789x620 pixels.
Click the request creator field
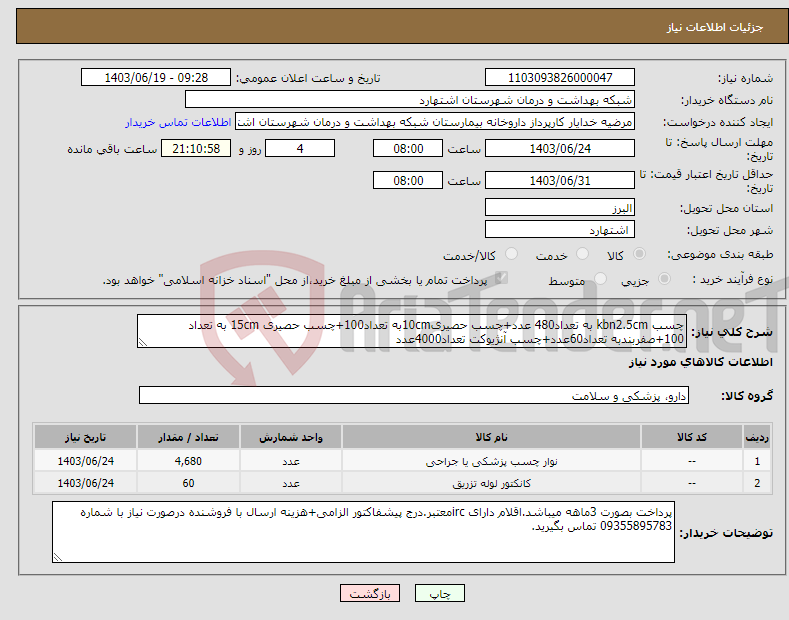435,122
